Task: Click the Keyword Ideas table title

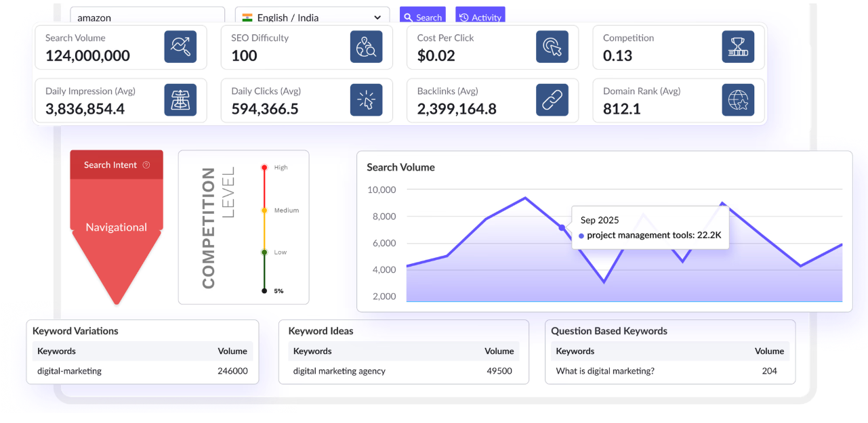Action: tap(321, 331)
